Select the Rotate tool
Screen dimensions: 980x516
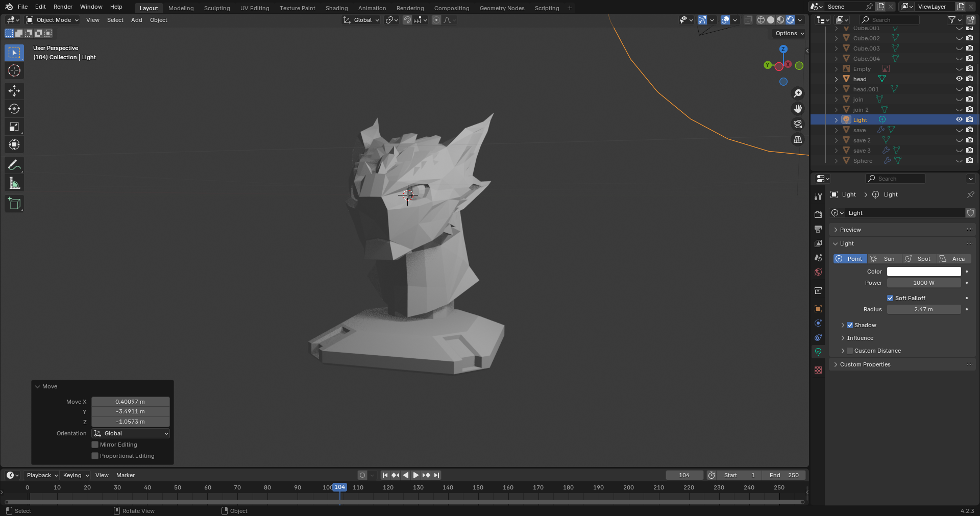point(14,109)
